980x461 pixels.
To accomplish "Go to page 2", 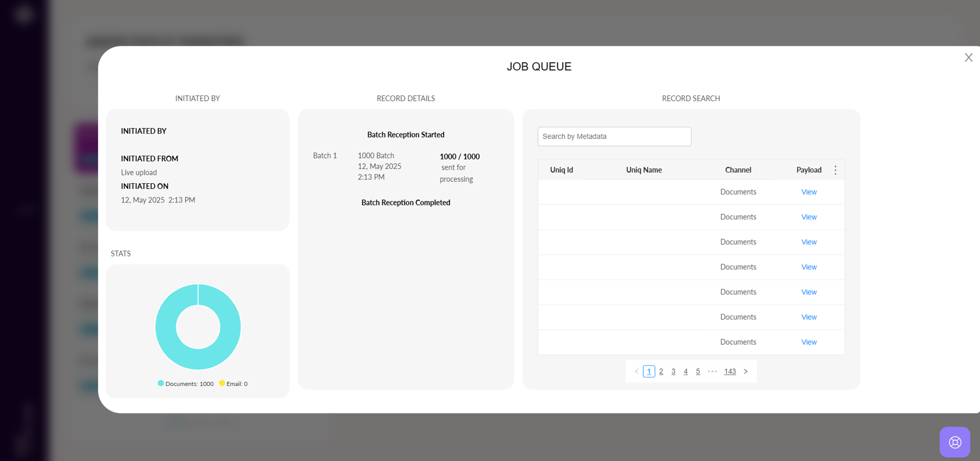I will 661,371.
